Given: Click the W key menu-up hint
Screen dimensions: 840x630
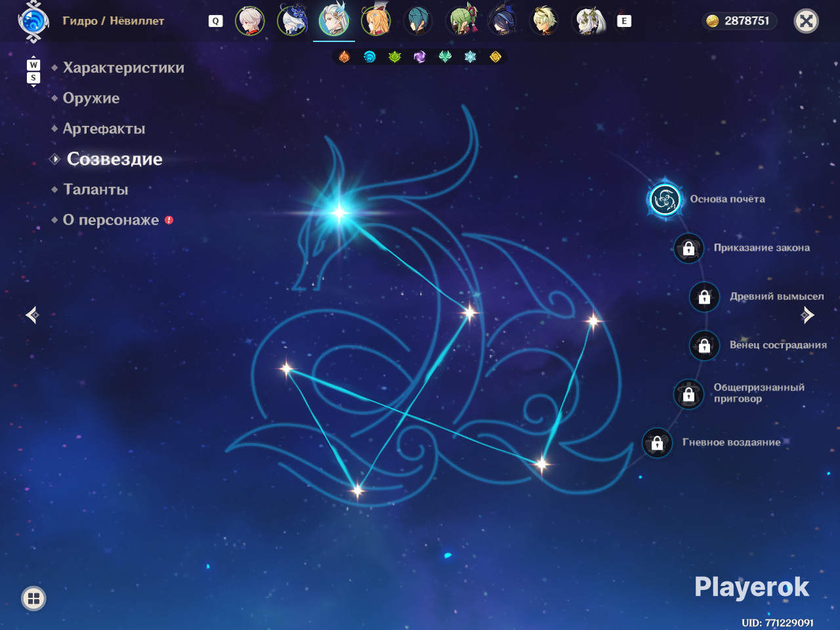Looking at the screenshot, I should (33, 65).
